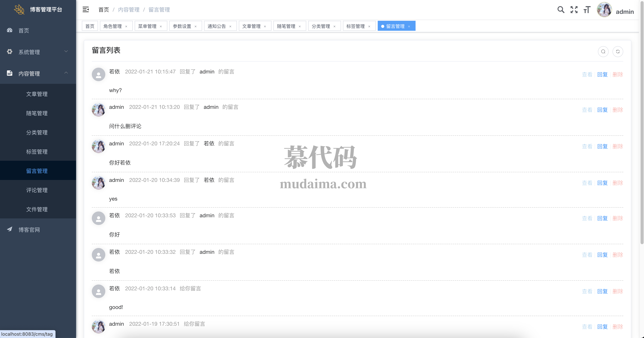
Task: Click 回复 on the why? message
Action: click(x=602, y=74)
